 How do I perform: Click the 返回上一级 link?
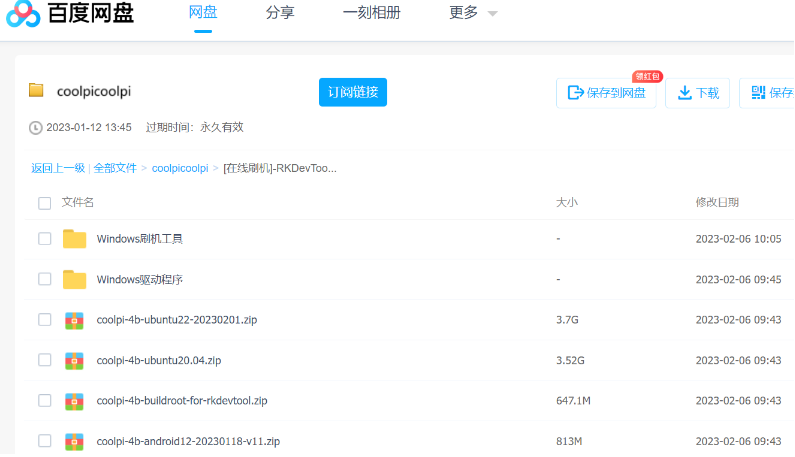pyautogui.click(x=58, y=168)
